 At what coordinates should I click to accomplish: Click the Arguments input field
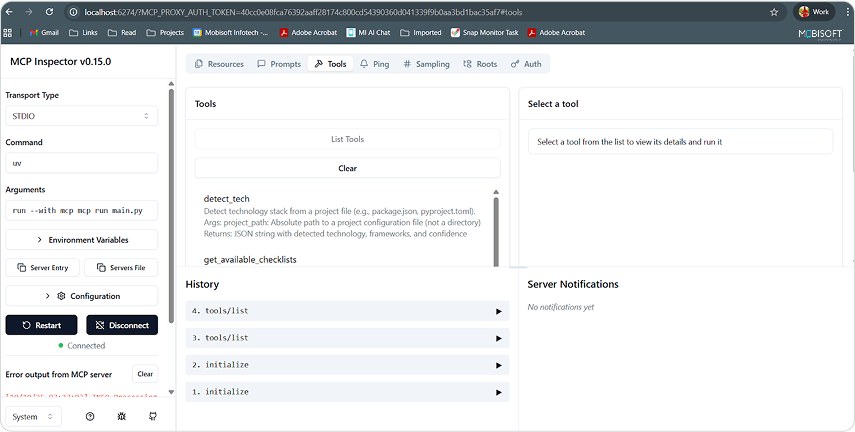[x=81, y=211]
